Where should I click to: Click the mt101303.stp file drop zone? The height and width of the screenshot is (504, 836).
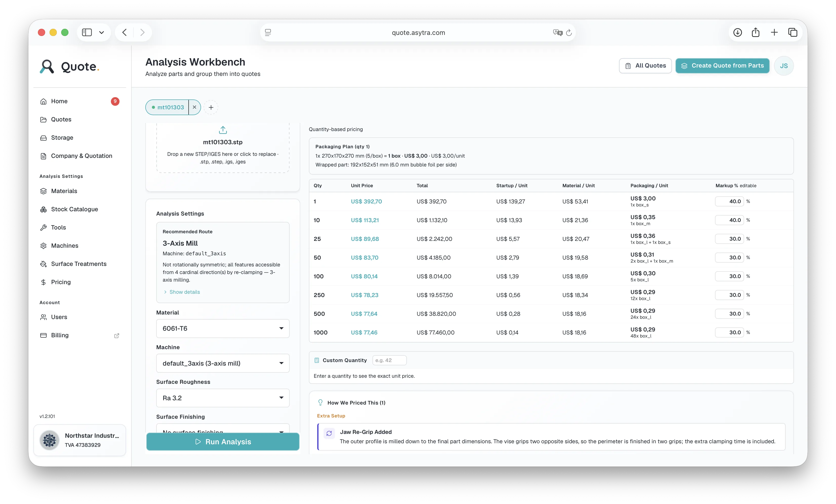pyautogui.click(x=223, y=148)
